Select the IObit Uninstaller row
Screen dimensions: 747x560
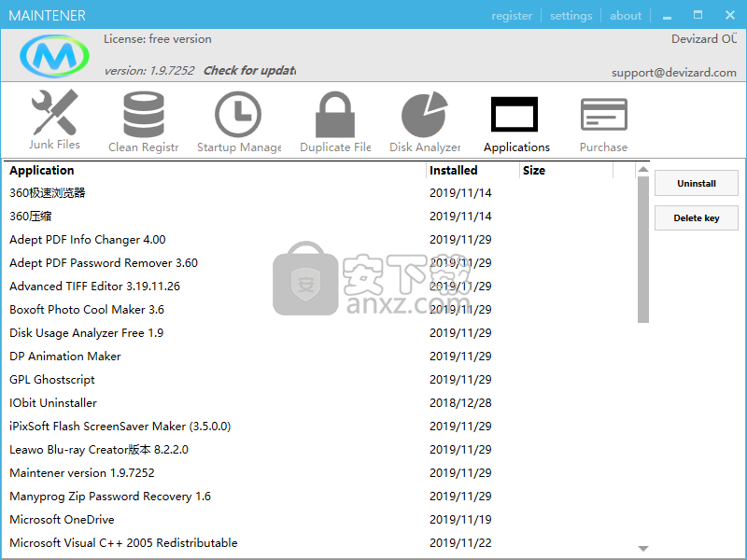pos(320,403)
